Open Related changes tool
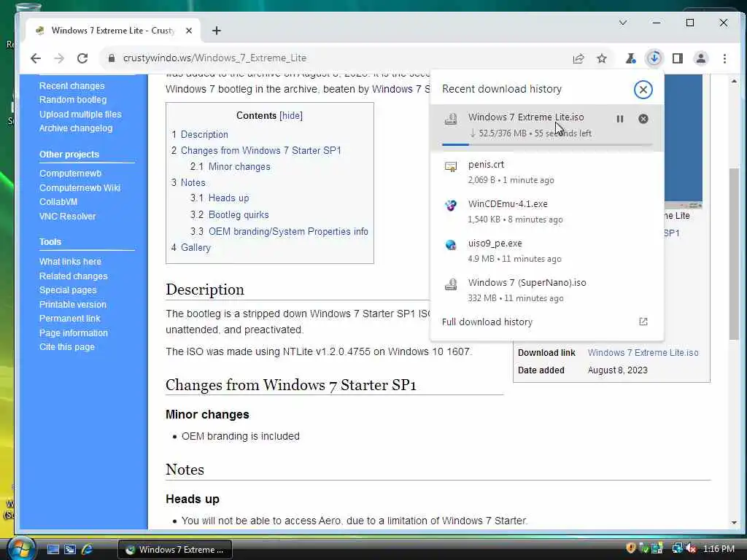This screenshot has height=560, width=747. click(74, 276)
